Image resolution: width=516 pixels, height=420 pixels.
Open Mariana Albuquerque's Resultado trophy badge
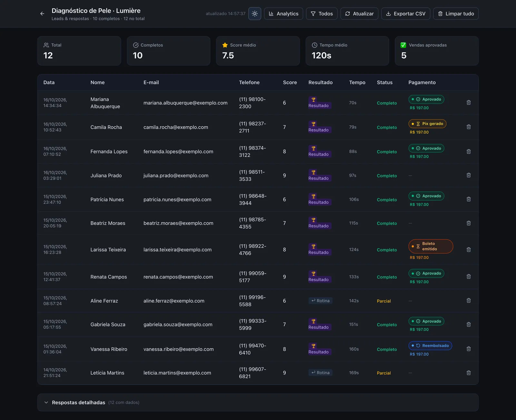319,103
